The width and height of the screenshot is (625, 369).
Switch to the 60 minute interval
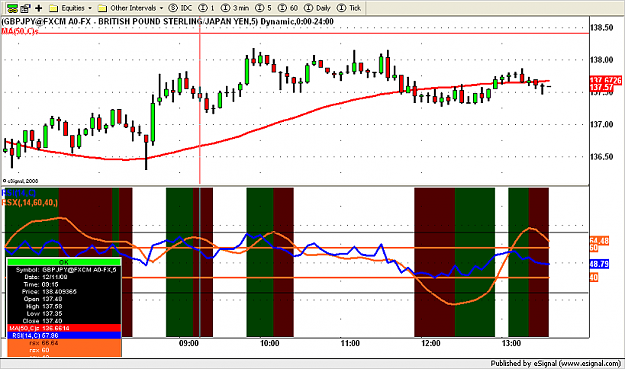[288, 8]
